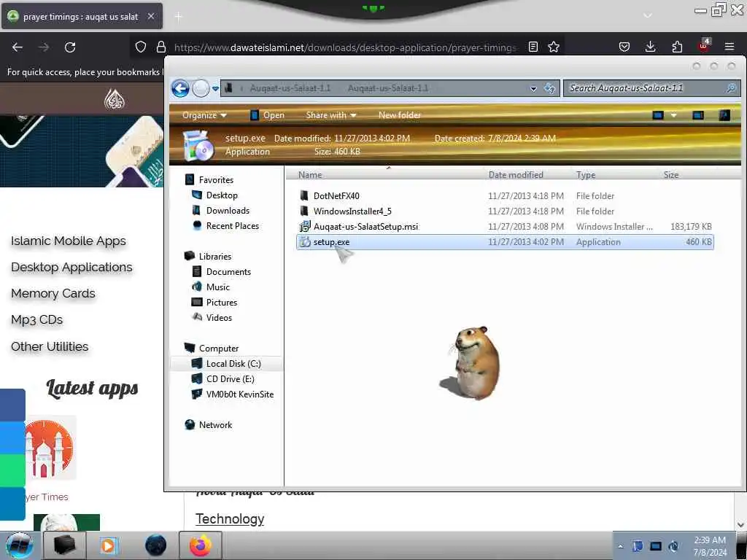Select Computer in navigation pane

(x=219, y=348)
